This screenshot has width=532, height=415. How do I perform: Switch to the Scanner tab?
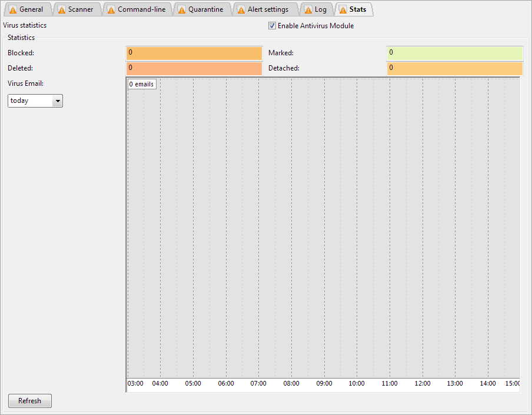[x=80, y=9]
